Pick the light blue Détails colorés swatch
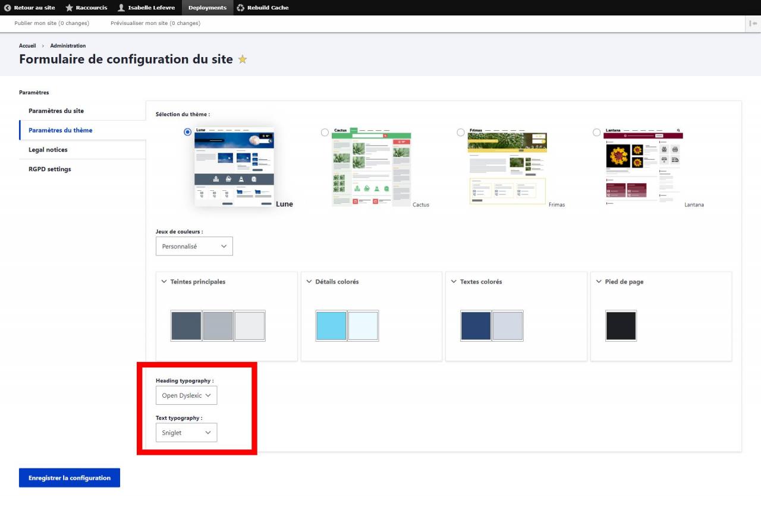This screenshot has height=532, width=761. (331, 326)
